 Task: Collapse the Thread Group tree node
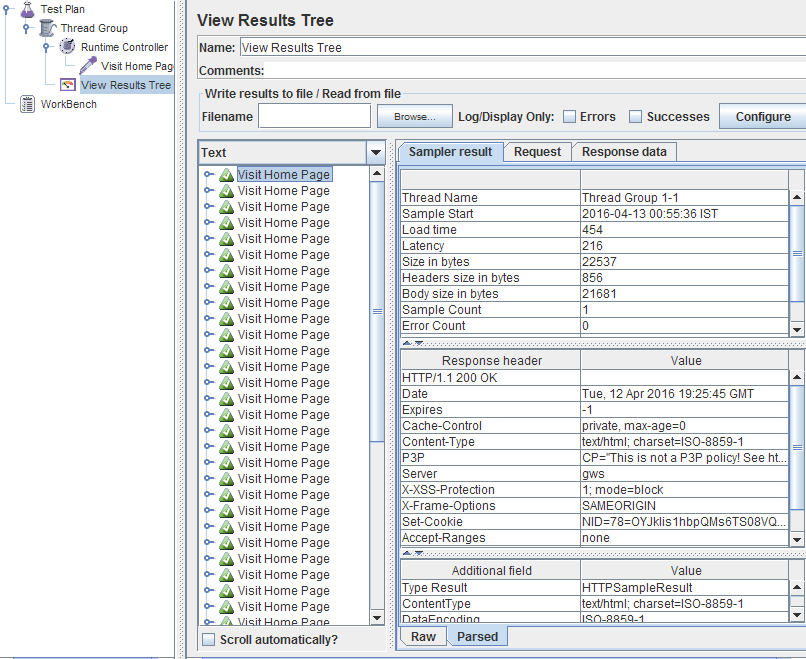26,28
